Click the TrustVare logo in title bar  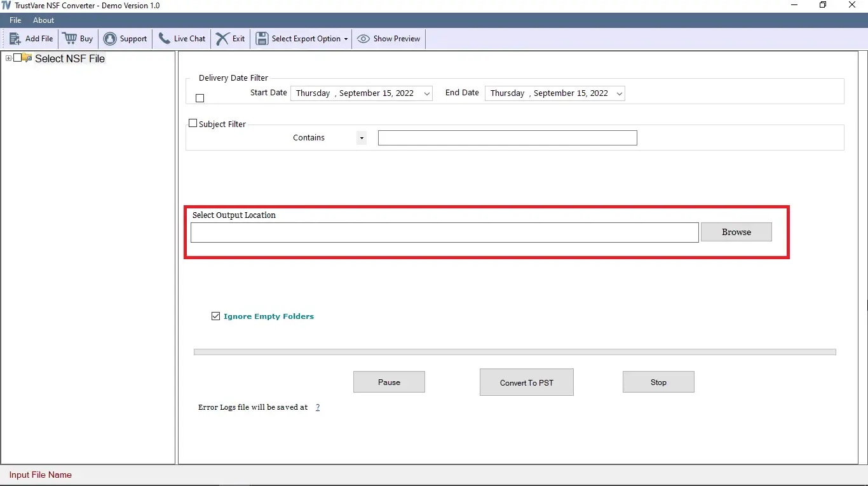[x=6, y=5]
